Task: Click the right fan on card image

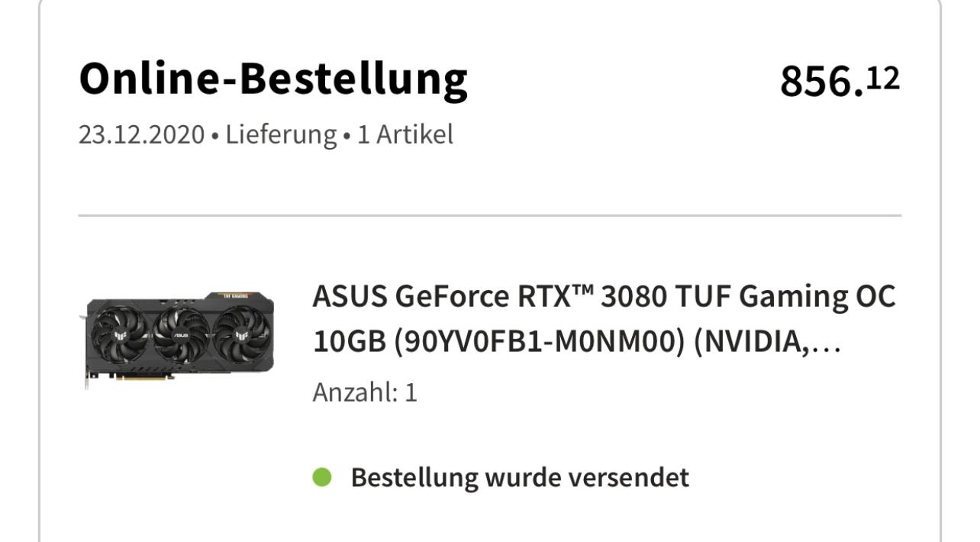Action: pyautogui.click(x=240, y=334)
